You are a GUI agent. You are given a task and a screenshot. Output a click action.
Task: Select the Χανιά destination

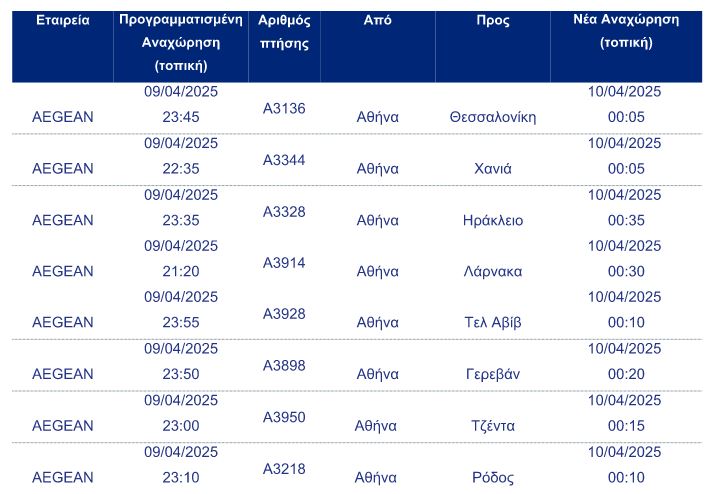pos(493,168)
